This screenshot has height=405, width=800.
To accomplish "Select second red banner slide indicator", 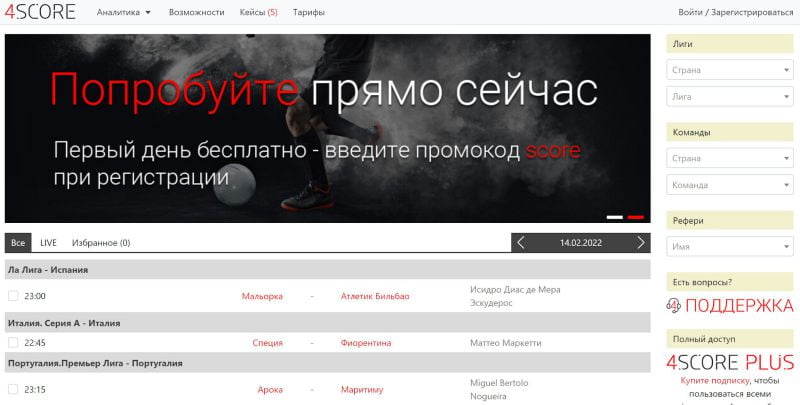I will click(x=636, y=217).
